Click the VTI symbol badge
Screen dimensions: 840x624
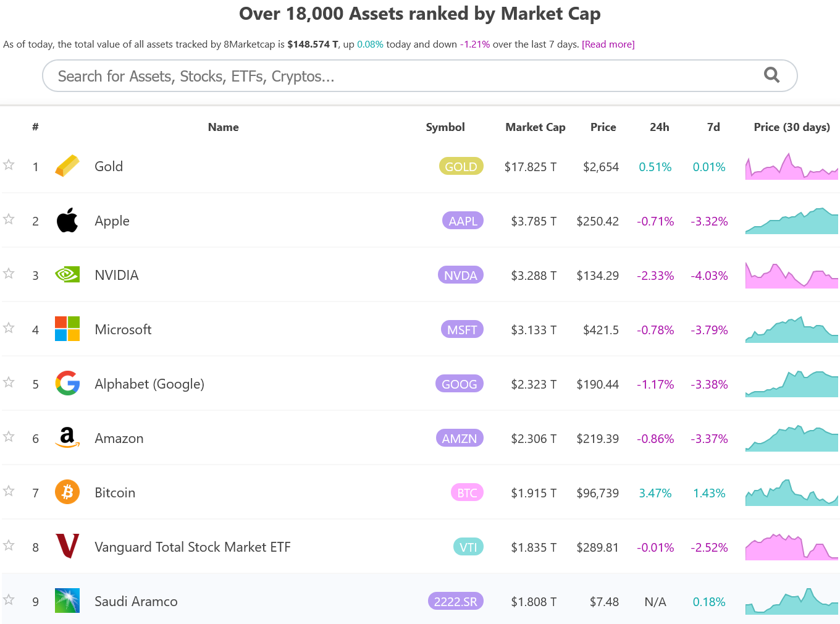468,547
